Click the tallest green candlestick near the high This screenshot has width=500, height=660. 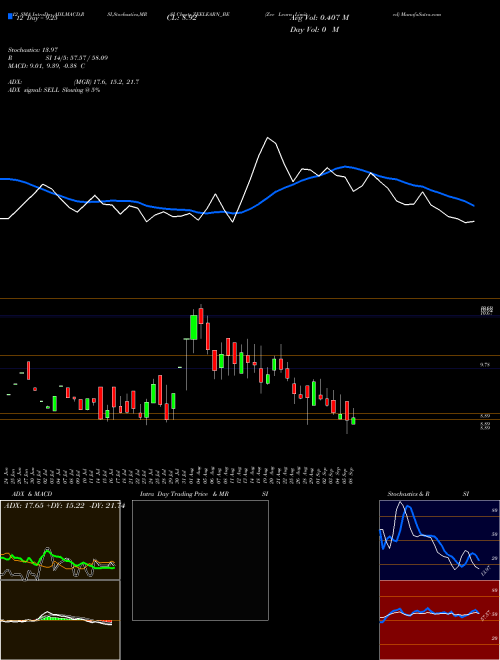coord(194,327)
